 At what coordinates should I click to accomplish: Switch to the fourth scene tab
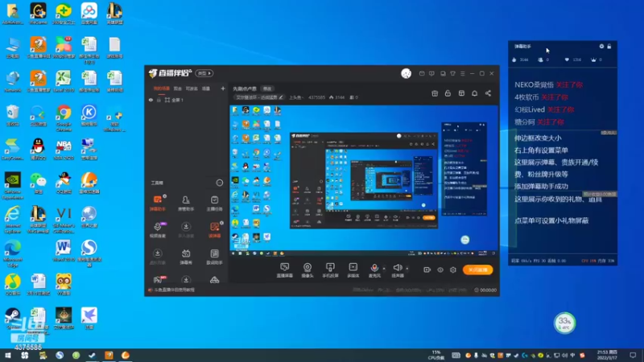[206, 88]
